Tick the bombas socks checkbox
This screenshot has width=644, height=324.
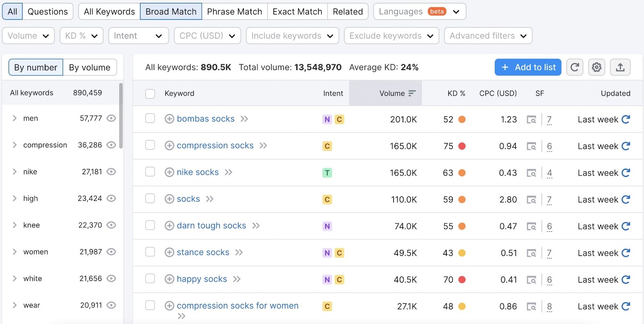[x=150, y=118]
